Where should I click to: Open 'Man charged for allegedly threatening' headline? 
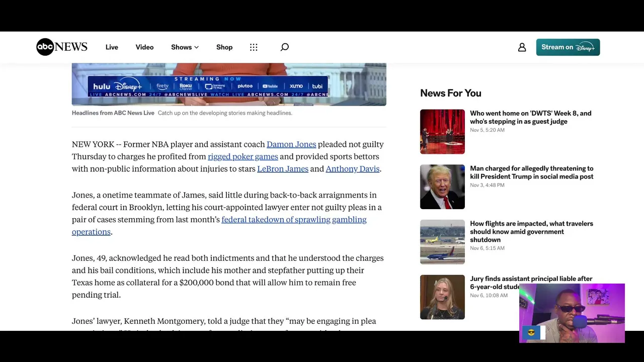pyautogui.click(x=532, y=172)
